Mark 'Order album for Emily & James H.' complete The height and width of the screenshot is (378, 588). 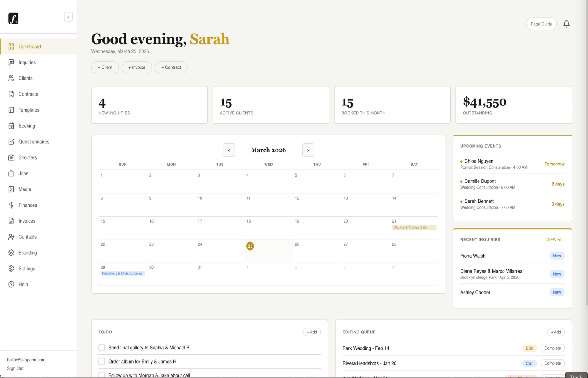[x=101, y=361]
